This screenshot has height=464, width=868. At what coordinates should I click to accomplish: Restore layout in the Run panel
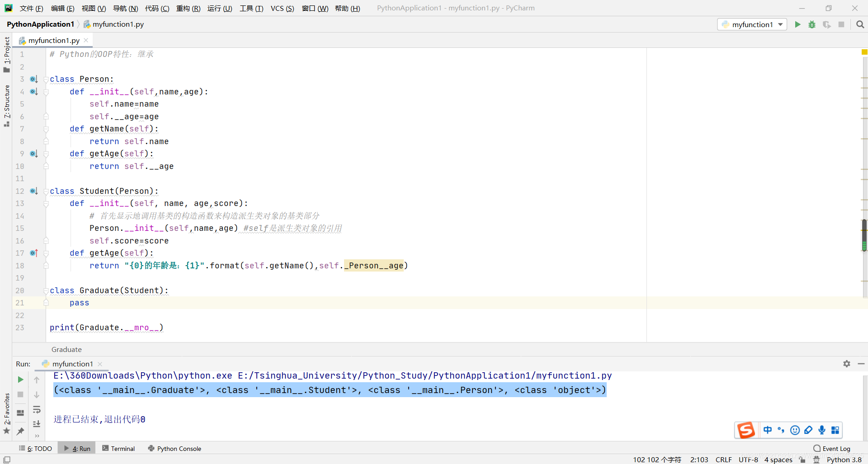[x=20, y=412]
